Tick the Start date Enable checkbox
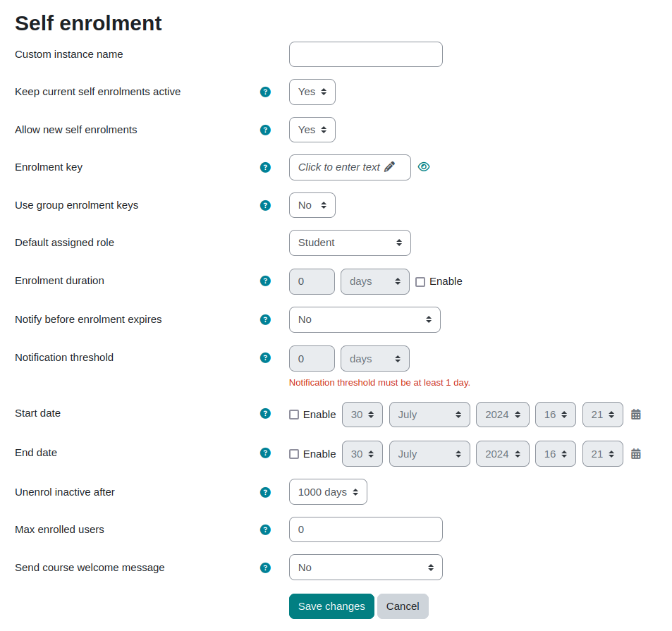Image resolution: width=672 pixels, height=631 pixels. [x=294, y=415]
